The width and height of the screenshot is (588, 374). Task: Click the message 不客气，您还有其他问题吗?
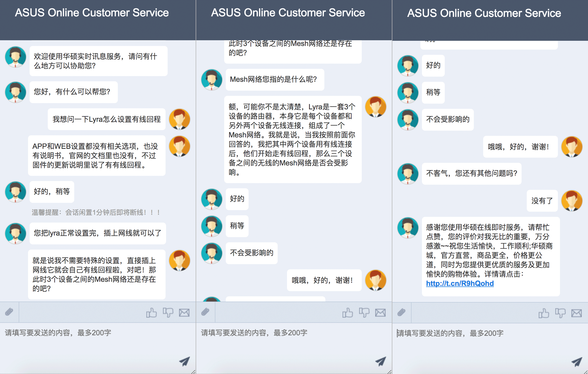click(472, 173)
